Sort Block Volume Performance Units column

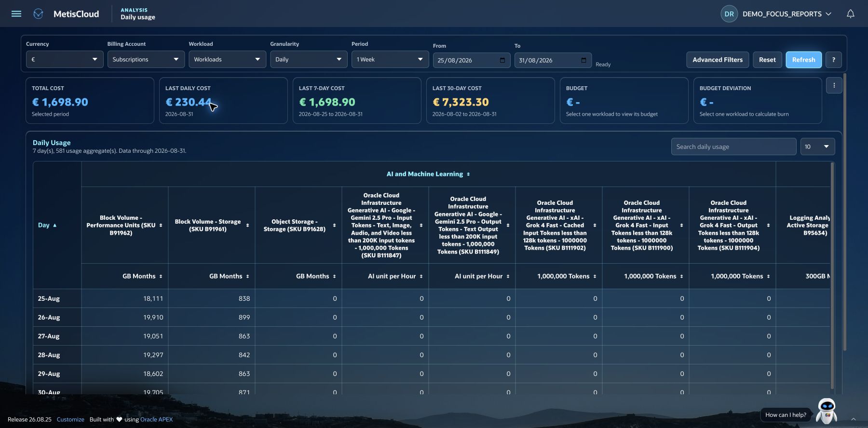[x=161, y=225]
